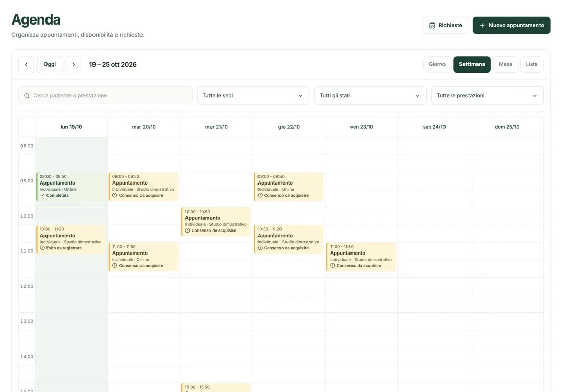Click calendar icon in Richieste button
The image size is (562, 392).
(432, 26)
